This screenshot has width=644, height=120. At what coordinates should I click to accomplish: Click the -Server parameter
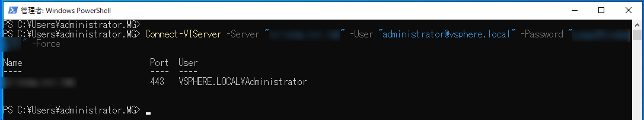pyautogui.click(x=243, y=34)
